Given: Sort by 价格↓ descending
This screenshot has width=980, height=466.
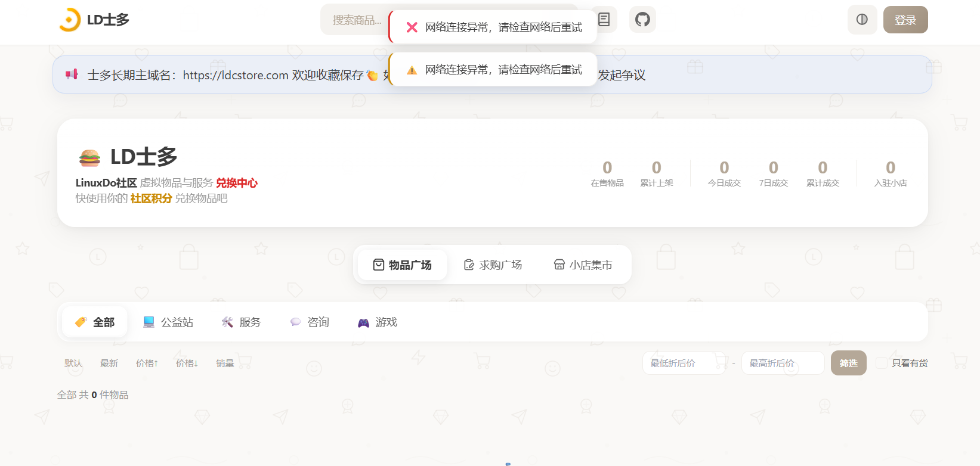Looking at the screenshot, I should tap(187, 363).
